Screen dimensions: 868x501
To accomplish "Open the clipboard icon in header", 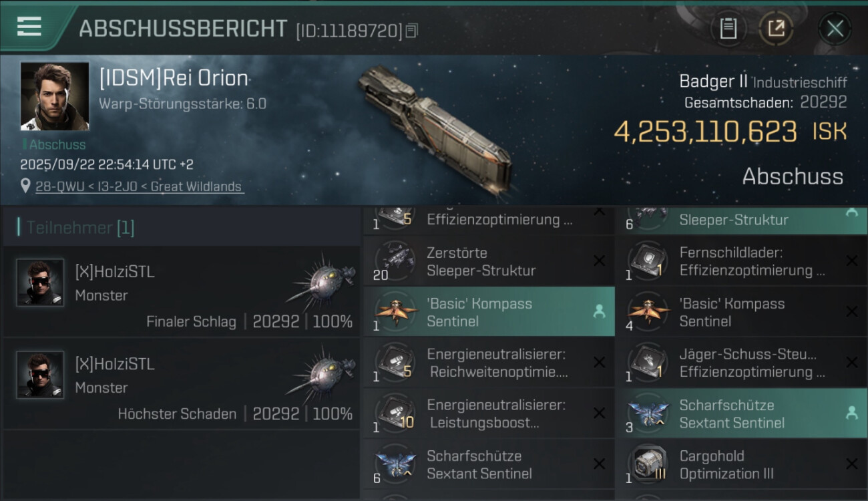I will click(728, 29).
